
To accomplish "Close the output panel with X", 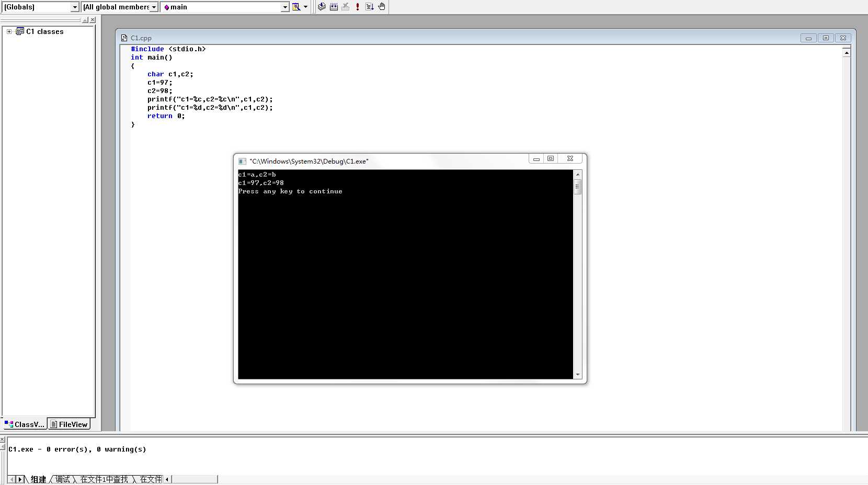I will (3, 440).
